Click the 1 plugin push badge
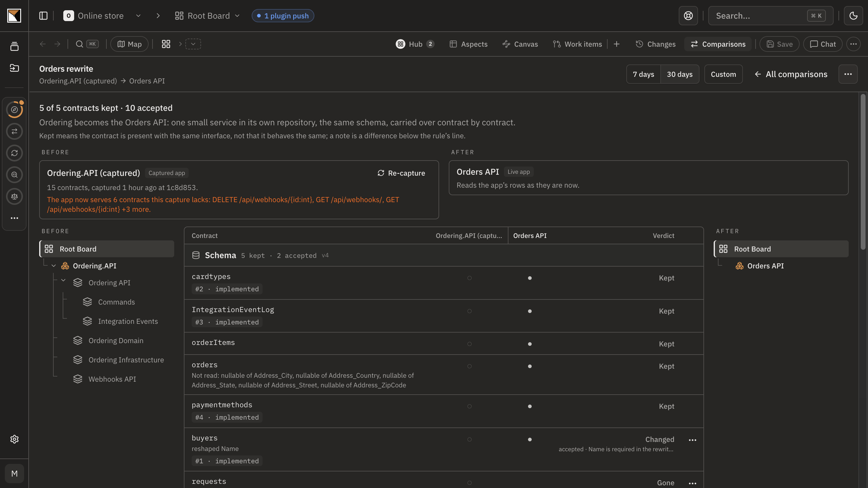The image size is (868, 488). [283, 16]
